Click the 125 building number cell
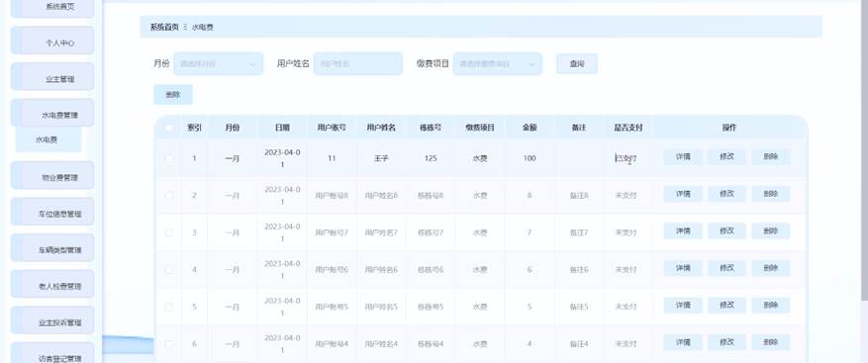 [x=431, y=158]
